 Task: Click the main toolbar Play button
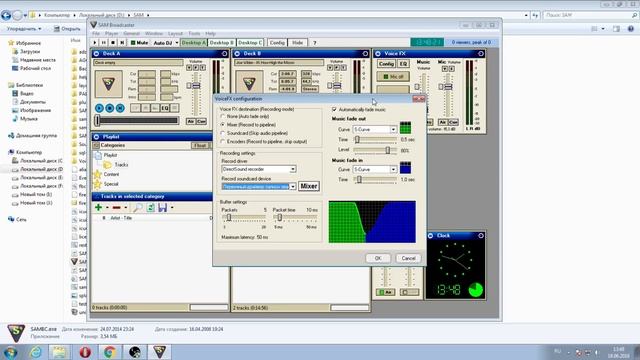tap(95, 42)
